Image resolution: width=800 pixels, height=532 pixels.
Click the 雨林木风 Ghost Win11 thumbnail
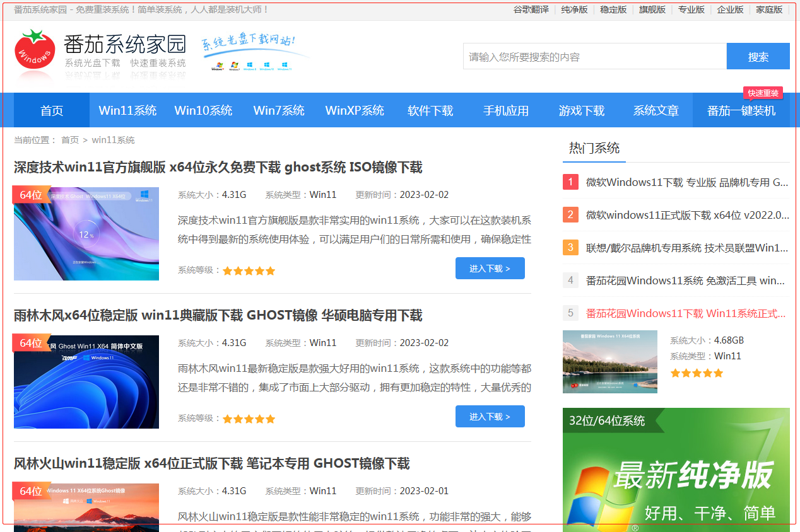86,382
